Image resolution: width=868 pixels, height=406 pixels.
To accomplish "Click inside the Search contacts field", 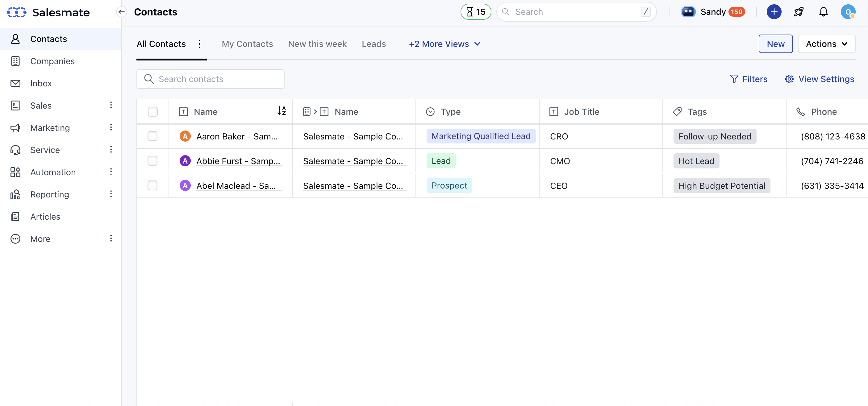I will pos(211,79).
